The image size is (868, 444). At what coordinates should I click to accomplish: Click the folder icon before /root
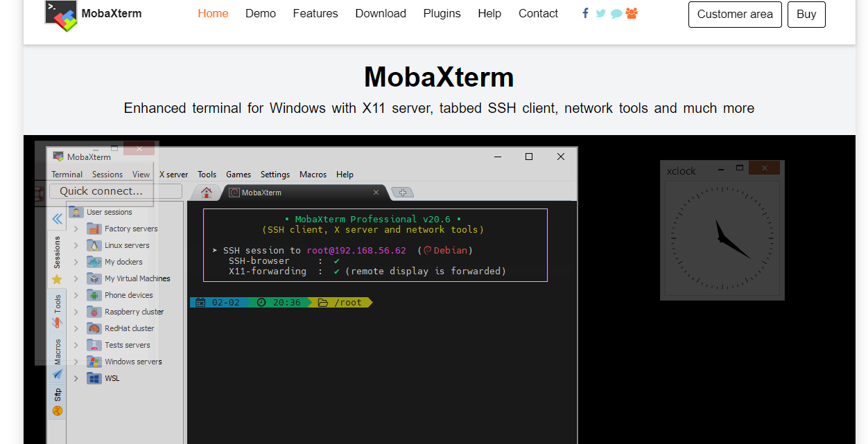tap(323, 303)
